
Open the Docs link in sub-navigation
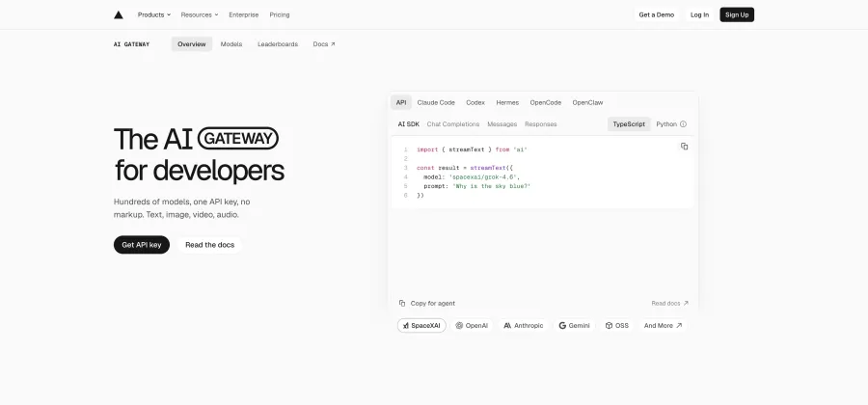click(324, 44)
